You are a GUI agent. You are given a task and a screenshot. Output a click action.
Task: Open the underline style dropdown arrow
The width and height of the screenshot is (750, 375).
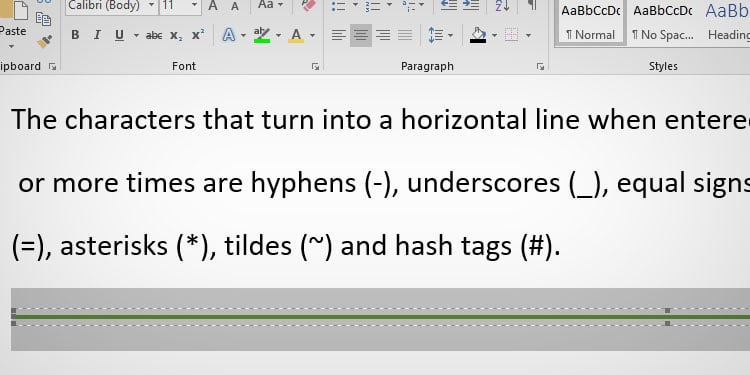pyautogui.click(x=136, y=35)
